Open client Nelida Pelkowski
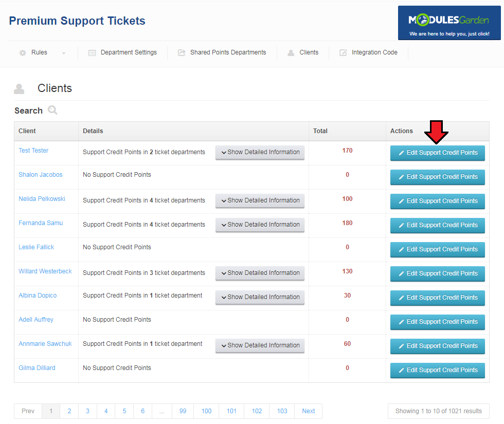504x424 pixels. [x=42, y=199]
